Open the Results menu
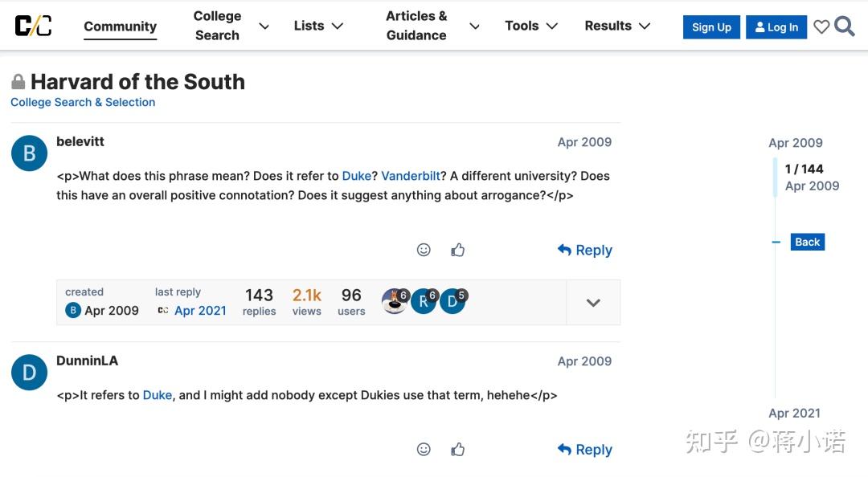 (617, 26)
